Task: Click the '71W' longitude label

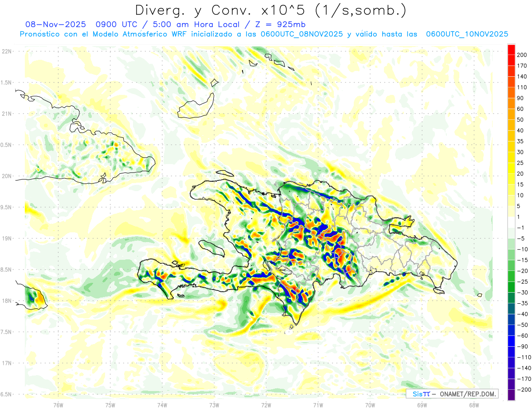Action: [x=318, y=405]
